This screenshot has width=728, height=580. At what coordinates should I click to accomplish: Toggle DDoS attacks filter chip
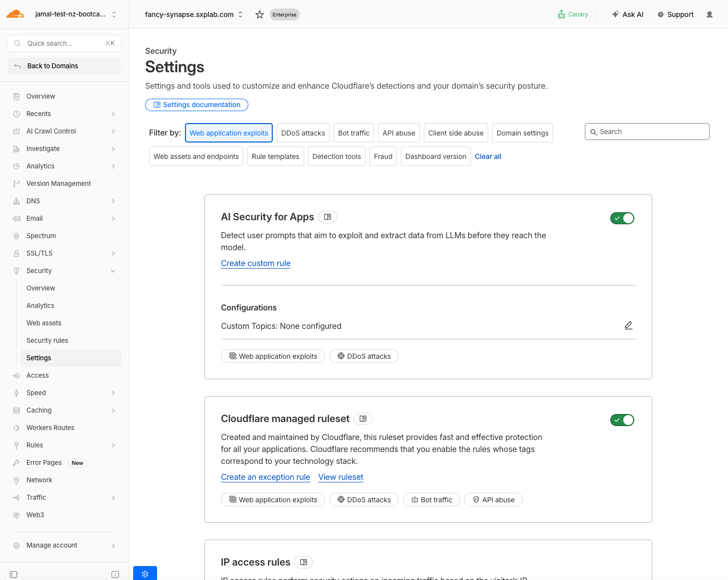click(x=303, y=133)
